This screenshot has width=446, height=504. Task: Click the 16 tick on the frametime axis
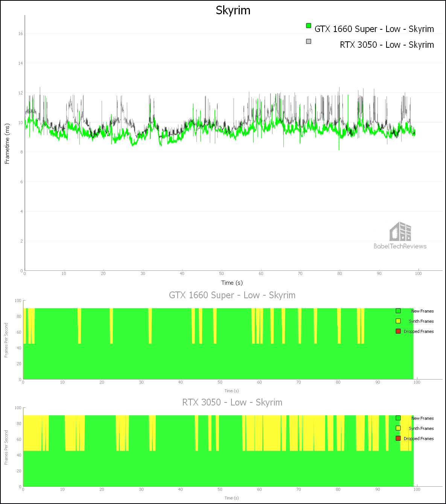point(20,33)
